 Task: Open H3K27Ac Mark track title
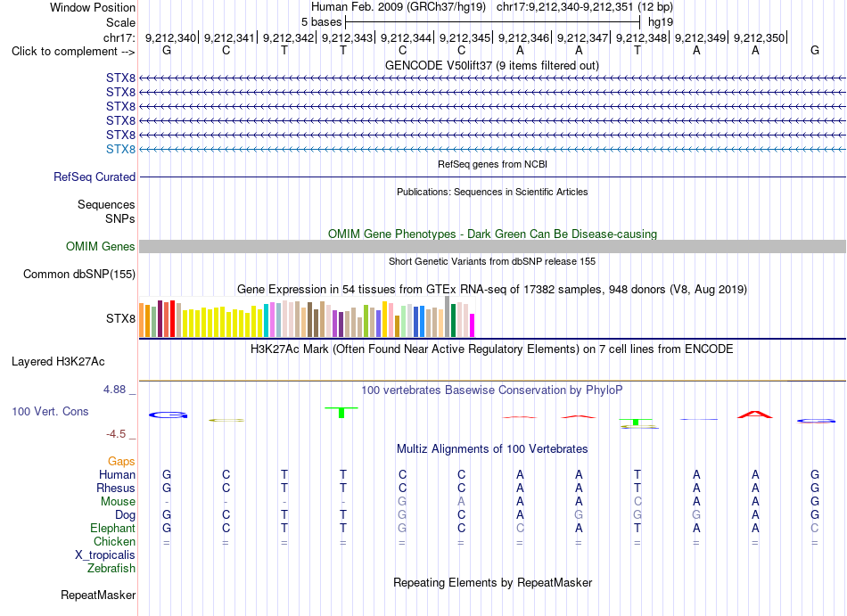tap(492, 349)
